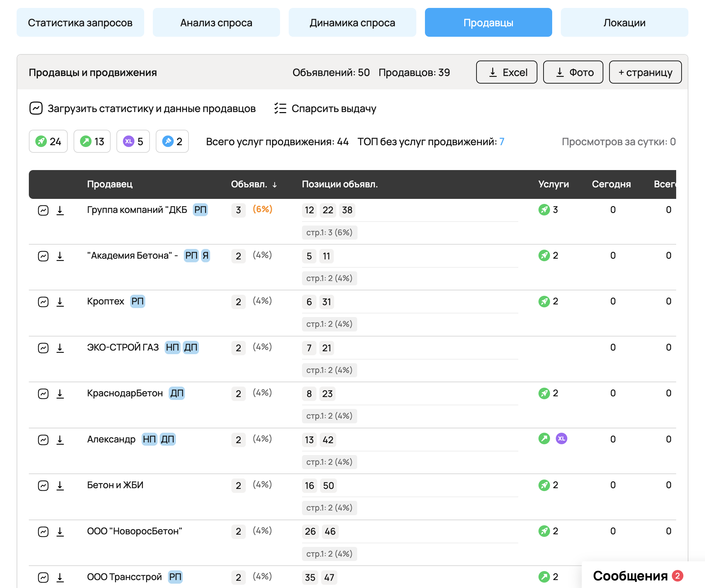Click Спарсить выдачу

325,108
